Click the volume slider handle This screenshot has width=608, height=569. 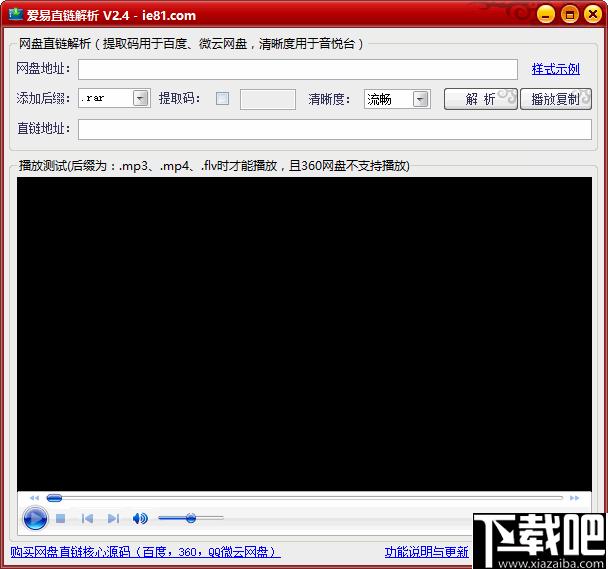pos(190,518)
